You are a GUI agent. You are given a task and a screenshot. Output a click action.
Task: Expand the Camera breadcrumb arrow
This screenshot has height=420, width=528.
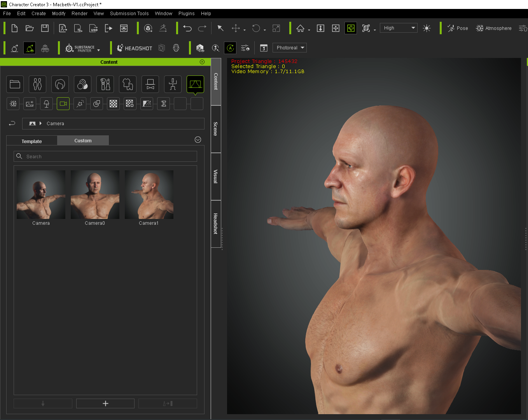pos(40,123)
